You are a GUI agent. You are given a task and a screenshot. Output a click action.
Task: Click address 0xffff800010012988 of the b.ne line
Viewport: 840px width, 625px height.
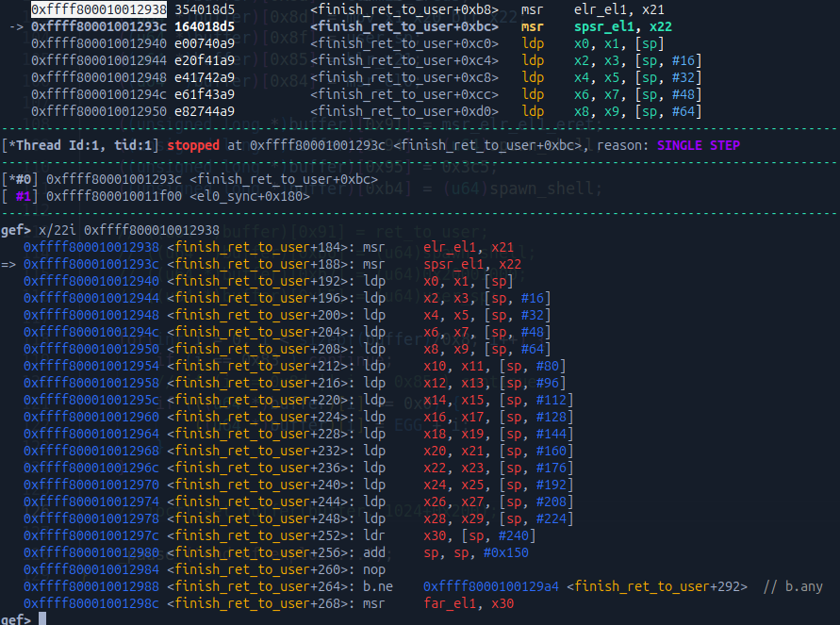[x=91, y=586]
